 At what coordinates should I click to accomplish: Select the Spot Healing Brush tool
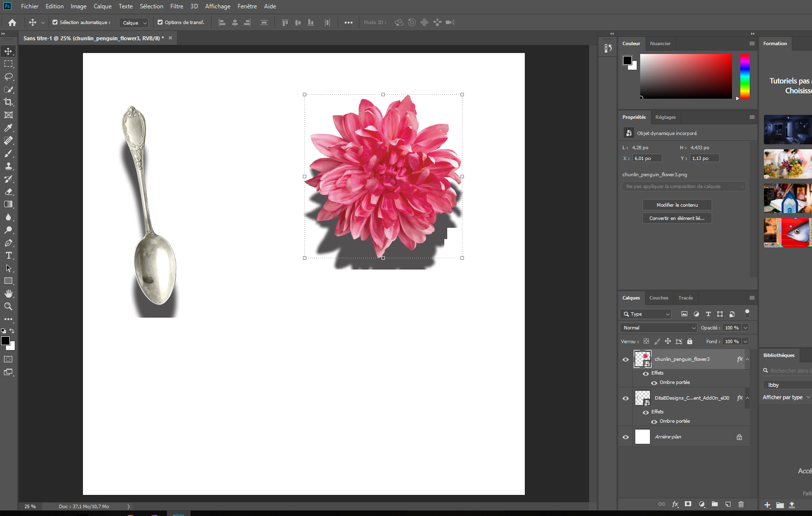click(x=8, y=140)
